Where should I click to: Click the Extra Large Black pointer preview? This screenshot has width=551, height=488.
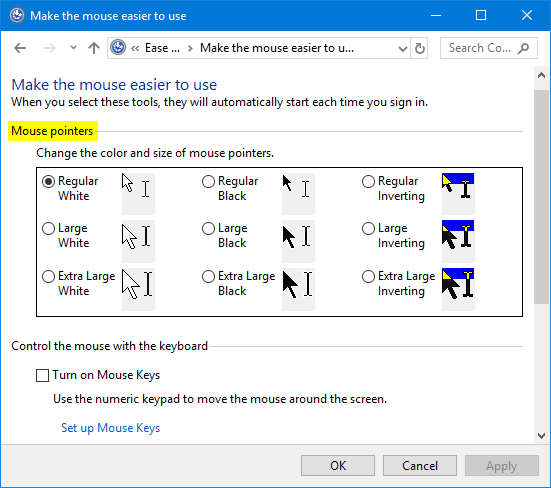[298, 289]
